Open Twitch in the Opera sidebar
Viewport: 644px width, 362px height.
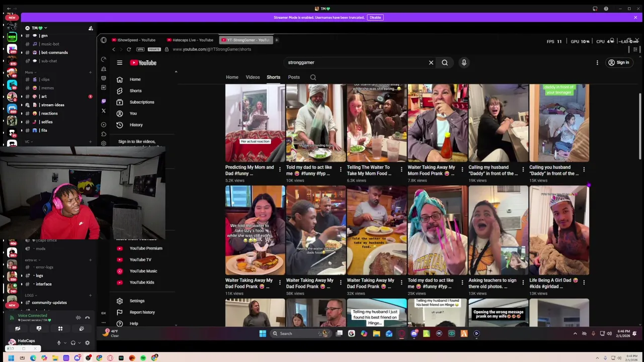(x=104, y=101)
